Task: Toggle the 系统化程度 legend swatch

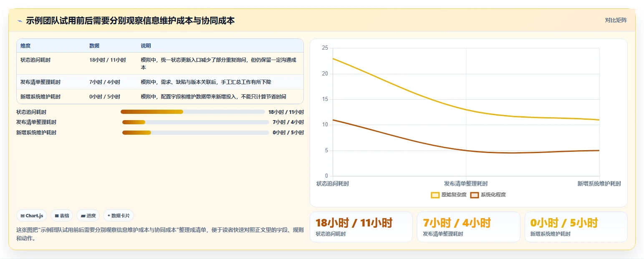Action: 475,195
